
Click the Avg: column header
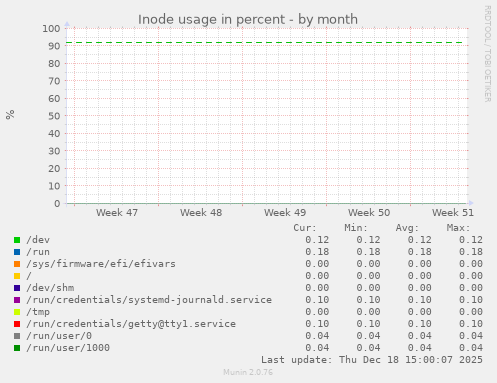coord(407,228)
